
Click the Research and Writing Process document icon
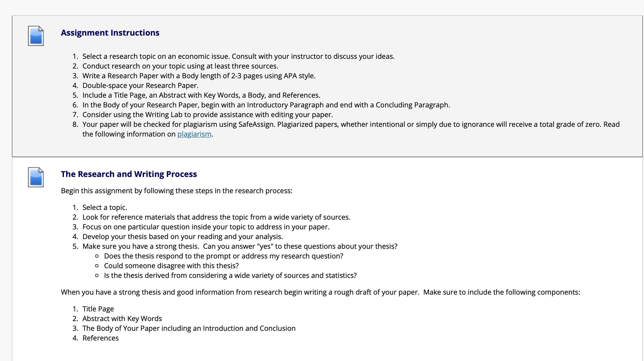click(x=36, y=177)
